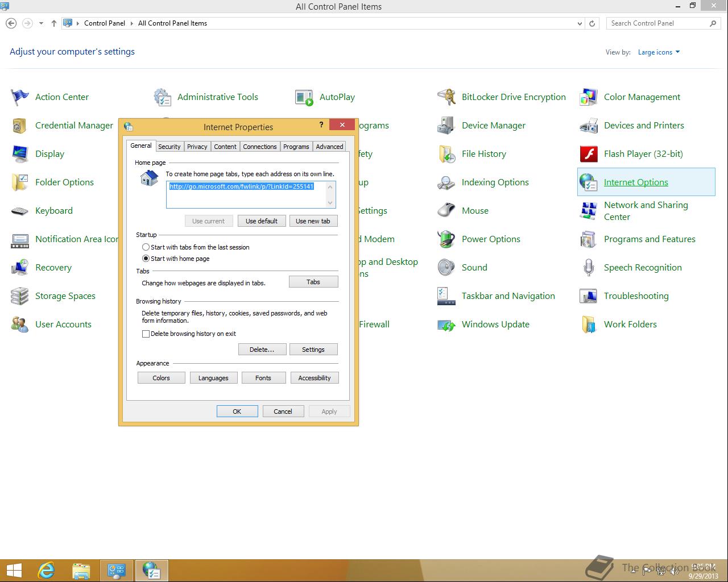Open the Fonts button

point(263,378)
